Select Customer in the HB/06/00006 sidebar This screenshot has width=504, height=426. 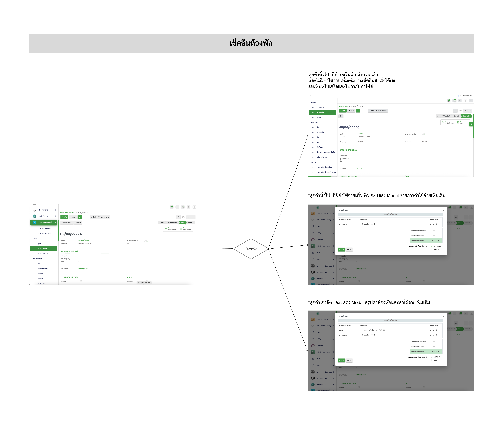click(321, 107)
